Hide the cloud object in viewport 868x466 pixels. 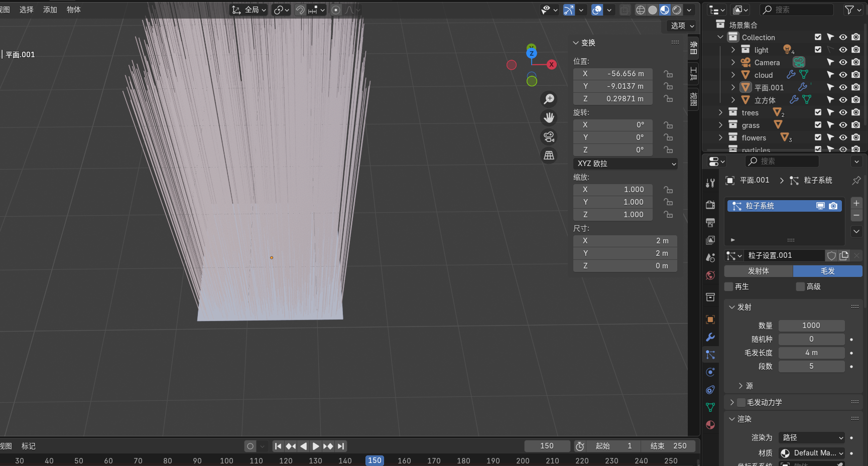tap(843, 75)
